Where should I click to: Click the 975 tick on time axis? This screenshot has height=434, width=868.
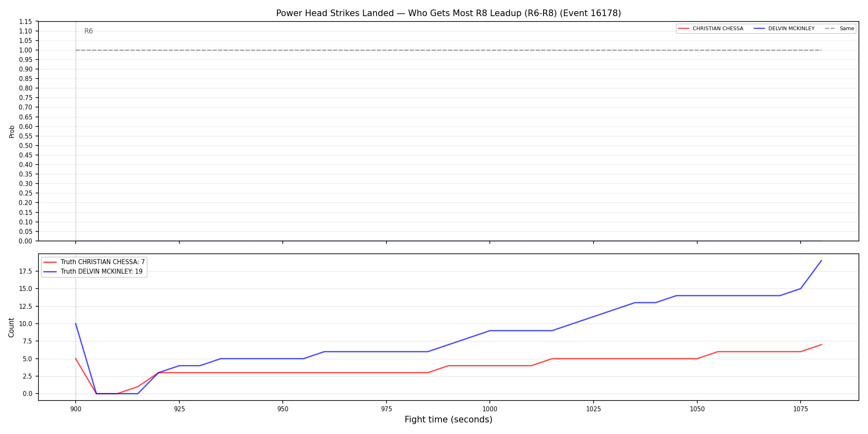(x=386, y=409)
